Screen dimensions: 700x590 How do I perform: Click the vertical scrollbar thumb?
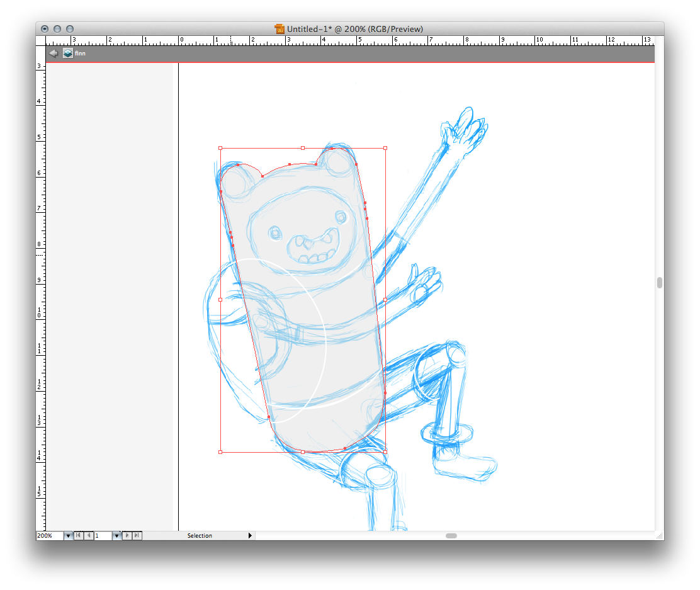pyautogui.click(x=659, y=283)
